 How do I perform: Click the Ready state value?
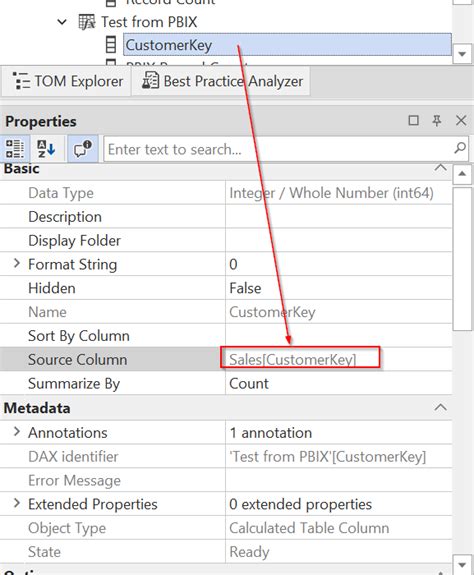(249, 552)
